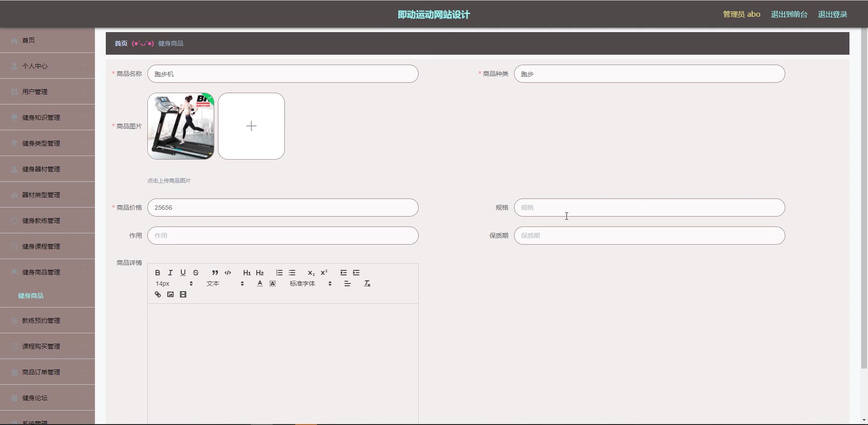Insert a hyperlink in the editor
The height and width of the screenshot is (425, 868).
pyautogui.click(x=157, y=294)
